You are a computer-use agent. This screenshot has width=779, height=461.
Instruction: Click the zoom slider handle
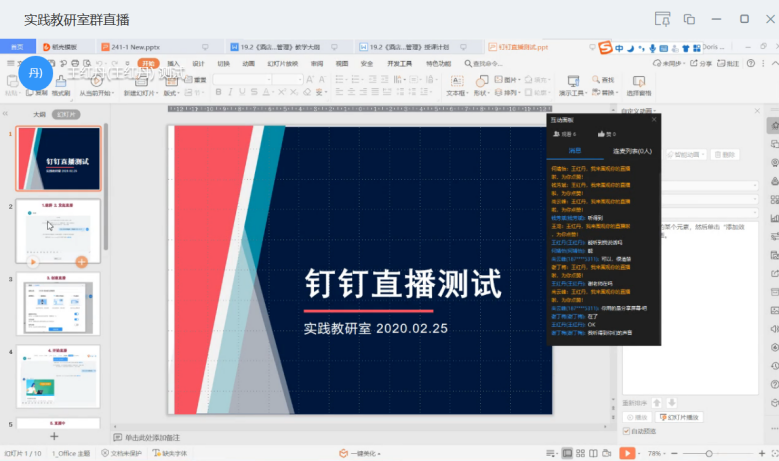tap(709, 453)
